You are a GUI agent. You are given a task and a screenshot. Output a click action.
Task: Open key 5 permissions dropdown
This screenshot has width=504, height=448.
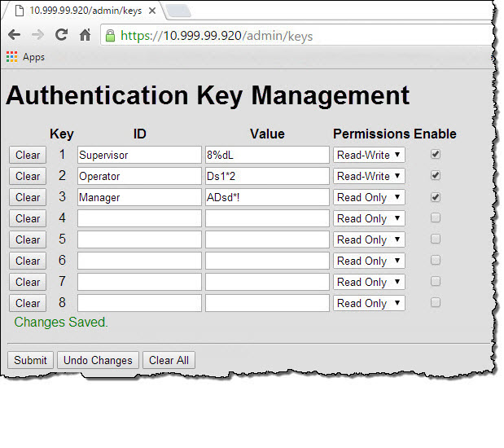coord(369,240)
